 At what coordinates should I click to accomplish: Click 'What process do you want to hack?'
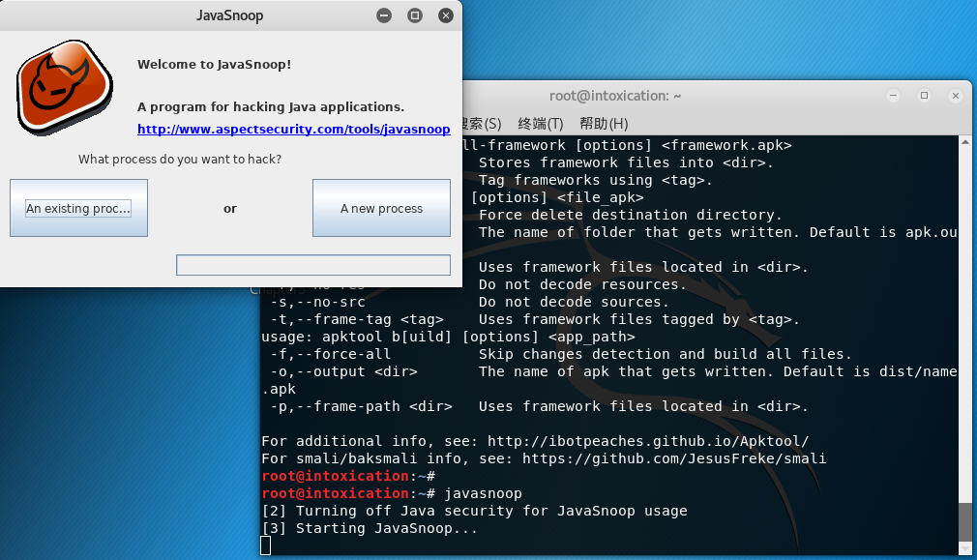click(180, 160)
